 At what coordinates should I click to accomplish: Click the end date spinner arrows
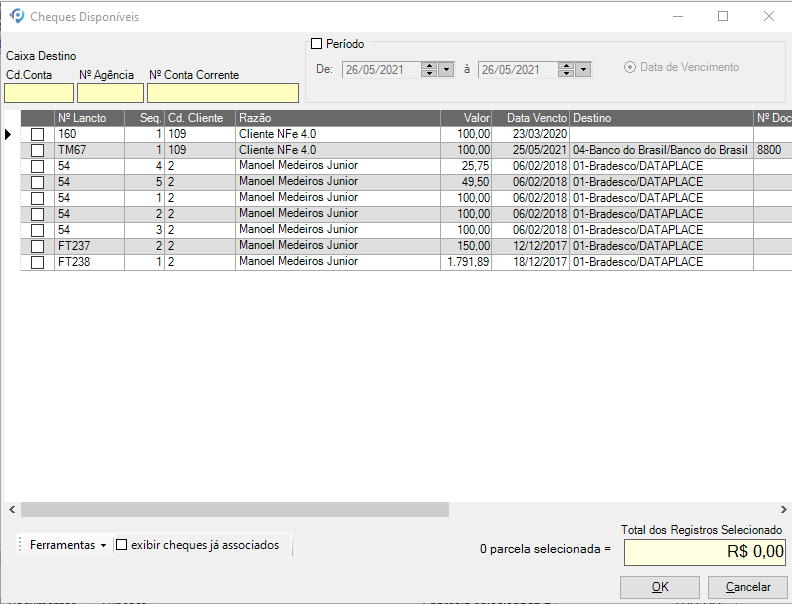pos(566,70)
